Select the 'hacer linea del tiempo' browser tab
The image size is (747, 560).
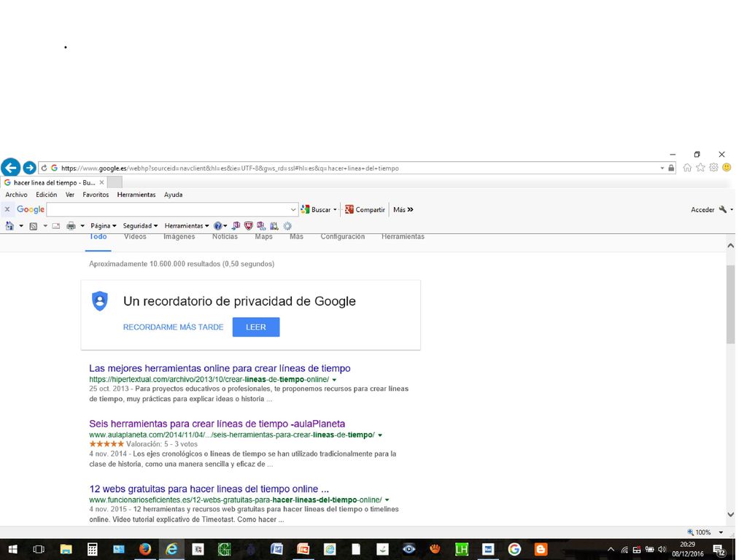[53, 182]
